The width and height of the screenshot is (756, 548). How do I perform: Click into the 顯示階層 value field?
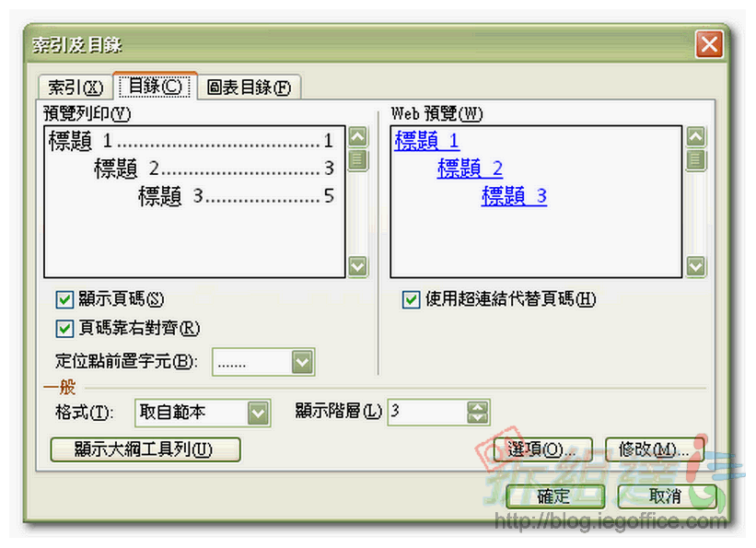(427, 413)
